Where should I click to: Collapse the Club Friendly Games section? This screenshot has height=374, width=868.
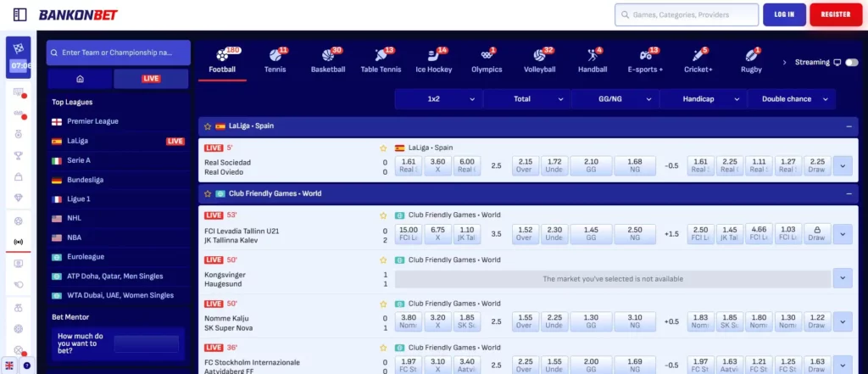click(x=849, y=194)
